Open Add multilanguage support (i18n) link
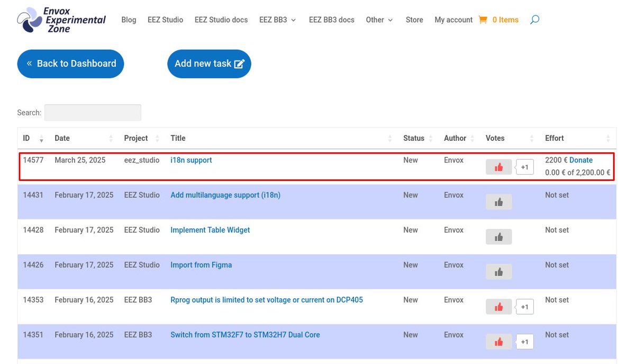Image resolution: width=635 pixels, height=364 pixels. point(225,195)
